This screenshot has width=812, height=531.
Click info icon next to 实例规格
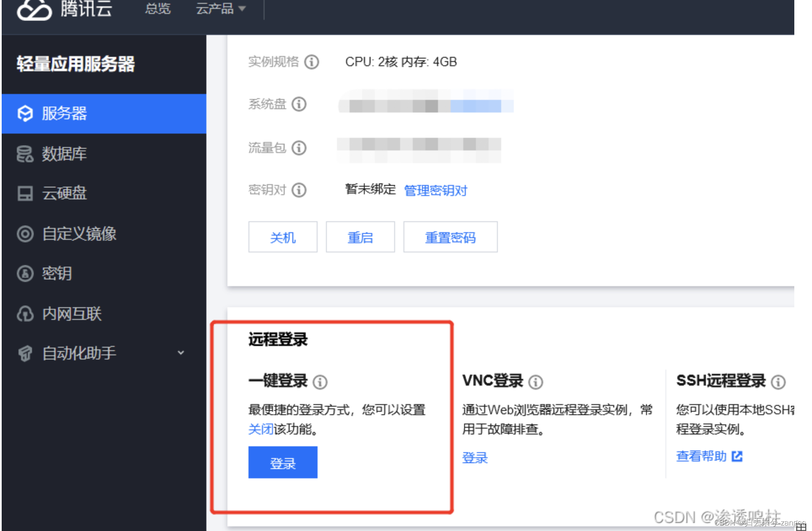pyautogui.click(x=312, y=62)
